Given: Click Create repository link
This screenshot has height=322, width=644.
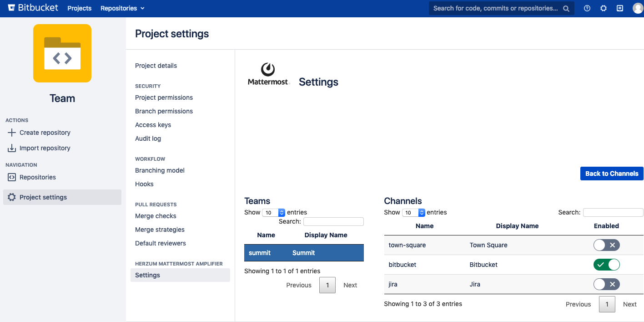Looking at the screenshot, I should coord(45,133).
